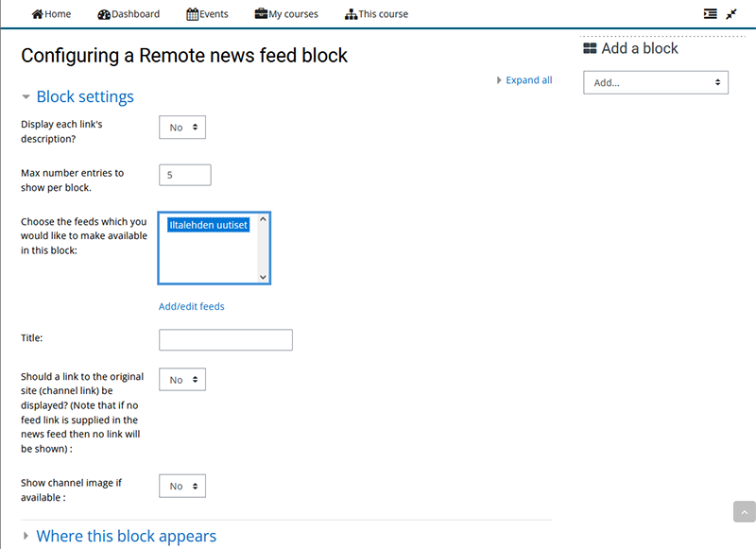
Task: Click the Expand all link
Action: click(527, 80)
